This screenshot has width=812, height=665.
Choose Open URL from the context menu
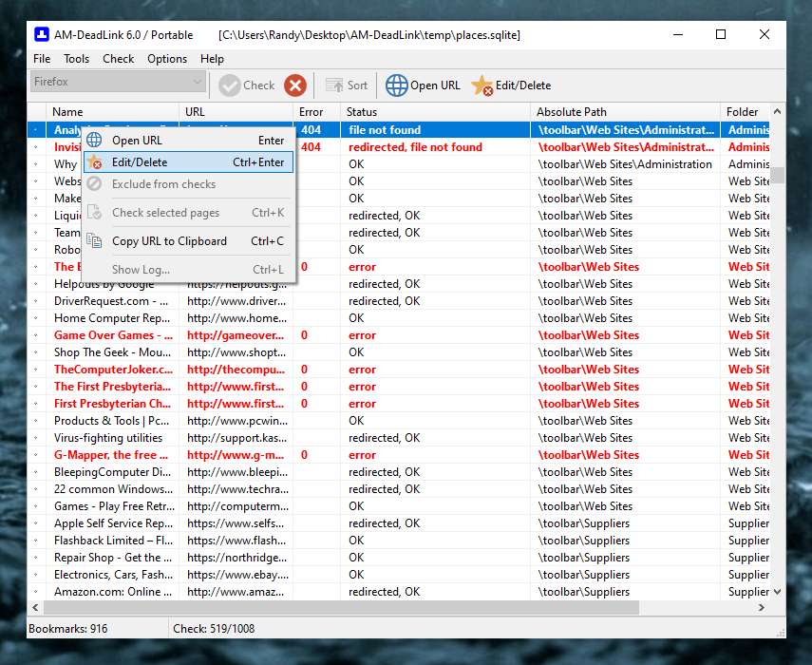click(137, 141)
